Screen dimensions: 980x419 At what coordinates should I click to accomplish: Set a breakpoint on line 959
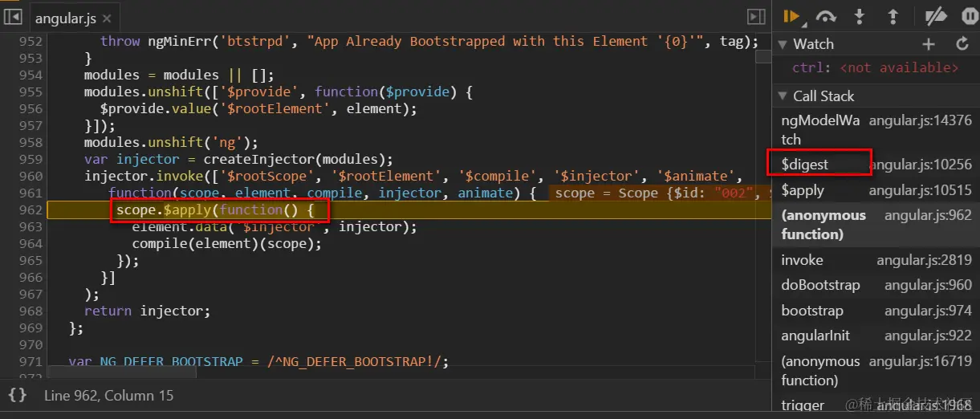[x=30, y=160]
